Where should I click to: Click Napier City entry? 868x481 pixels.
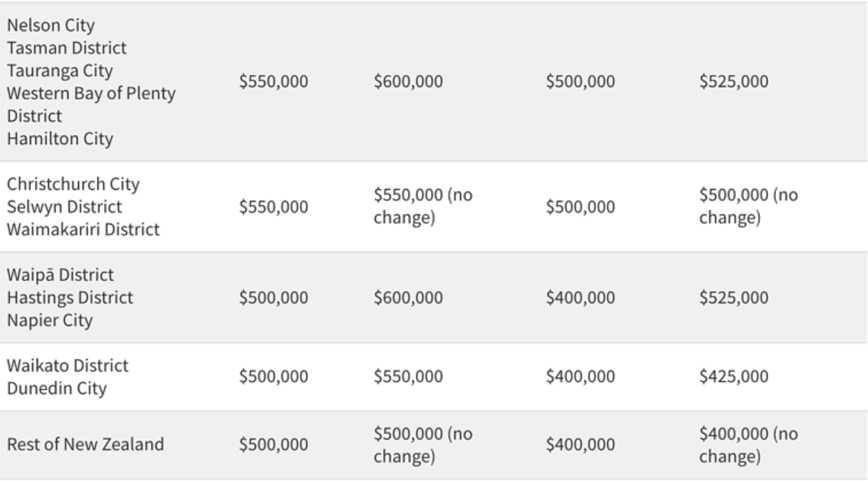50,320
